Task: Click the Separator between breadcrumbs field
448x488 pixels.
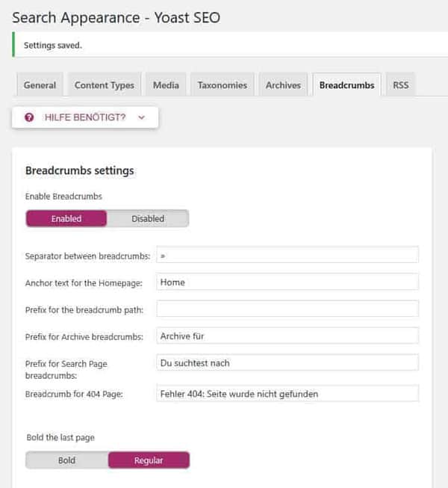Action: 287,255
